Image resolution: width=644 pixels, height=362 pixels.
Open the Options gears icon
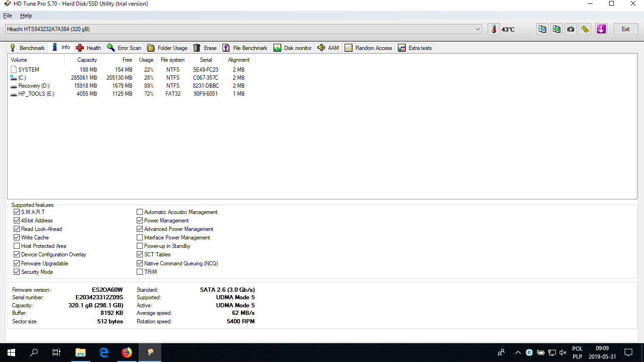(585, 29)
